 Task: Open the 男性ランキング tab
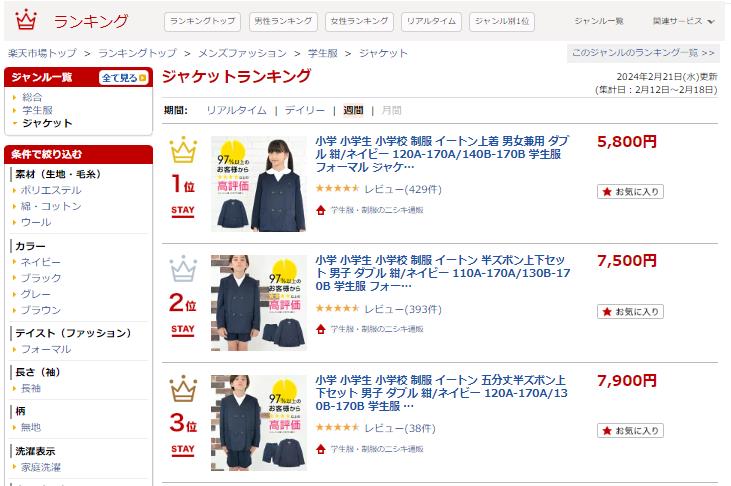(x=283, y=21)
